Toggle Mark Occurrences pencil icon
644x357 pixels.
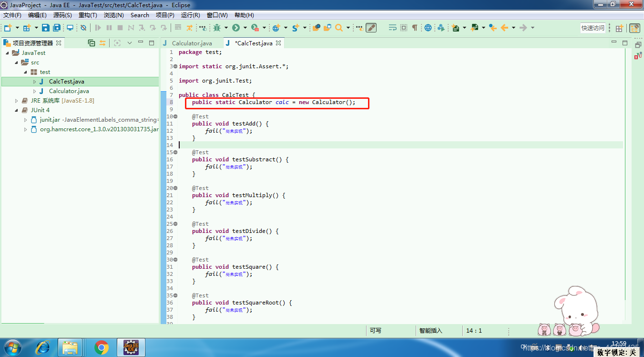[x=371, y=28]
